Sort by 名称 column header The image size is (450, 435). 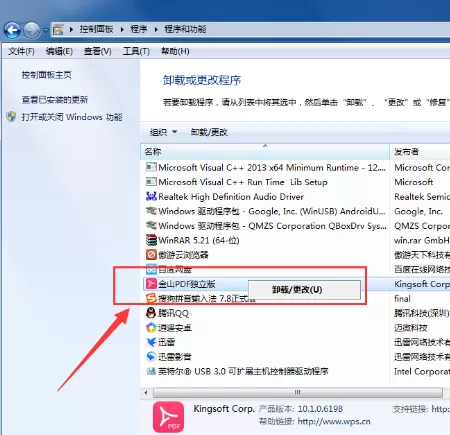(x=265, y=152)
